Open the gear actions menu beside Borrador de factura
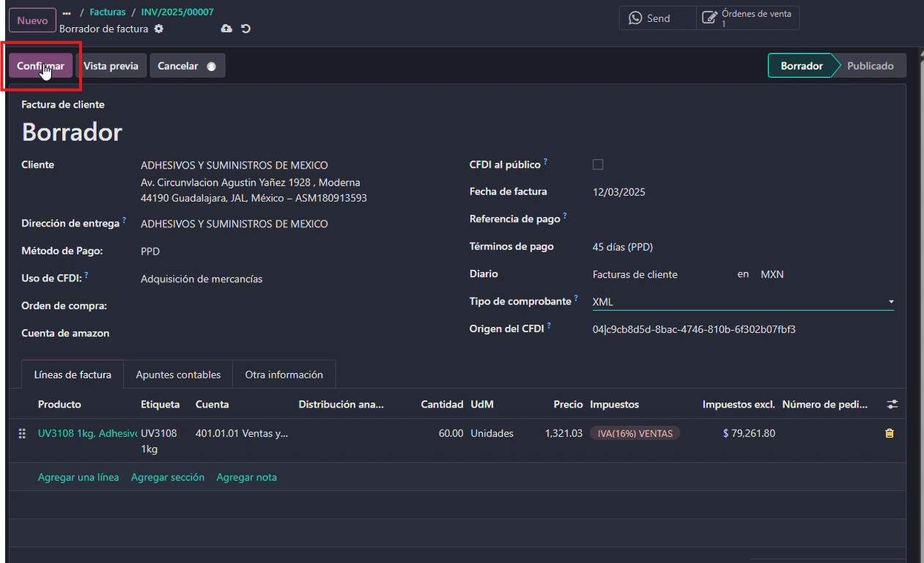Image resolution: width=924 pixels, height=563 pixels. 159,29
